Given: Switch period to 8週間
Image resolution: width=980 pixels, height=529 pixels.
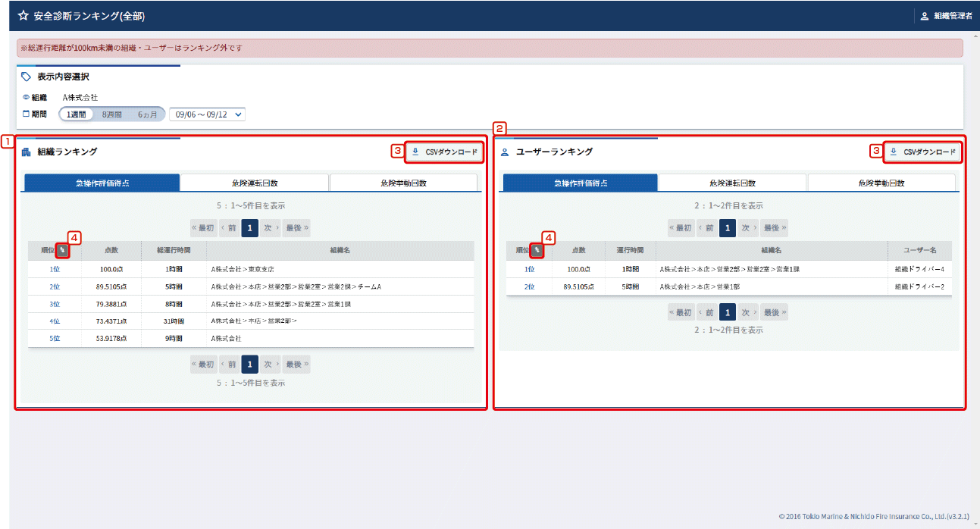Looking at the screenshot, I should click(111, 114).
